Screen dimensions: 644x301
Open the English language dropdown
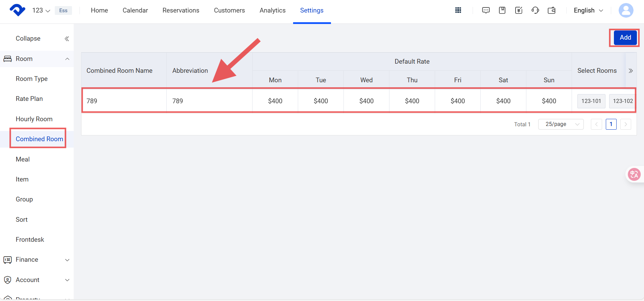point(588,10)
